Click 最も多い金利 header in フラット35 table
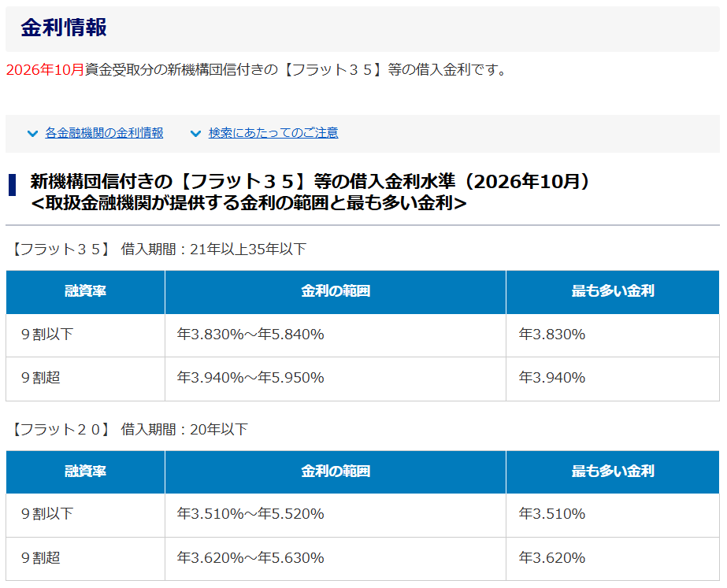This screenshot has height=588, width=727. point(613,292)
